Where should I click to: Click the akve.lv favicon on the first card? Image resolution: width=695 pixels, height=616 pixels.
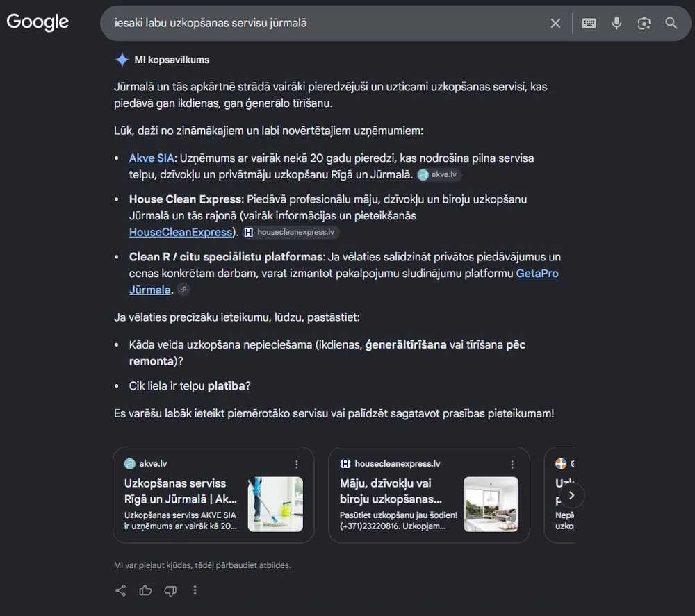point(130,464)
